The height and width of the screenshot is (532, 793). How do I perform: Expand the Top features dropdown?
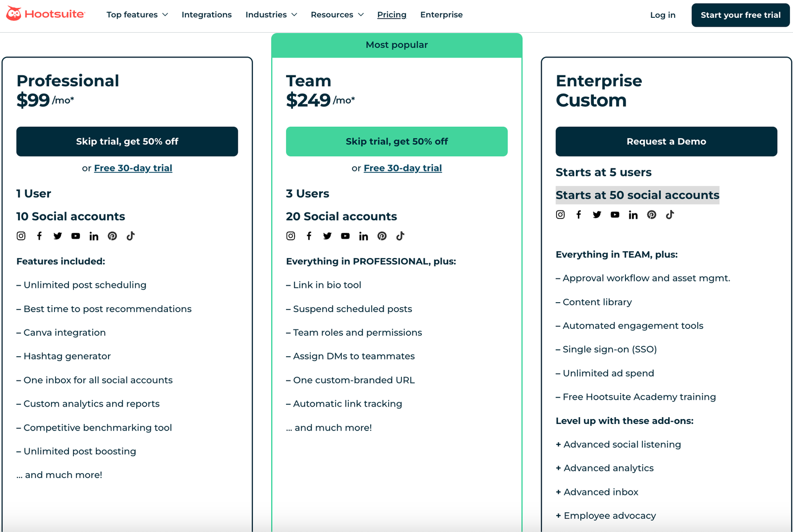click(137, 15)
